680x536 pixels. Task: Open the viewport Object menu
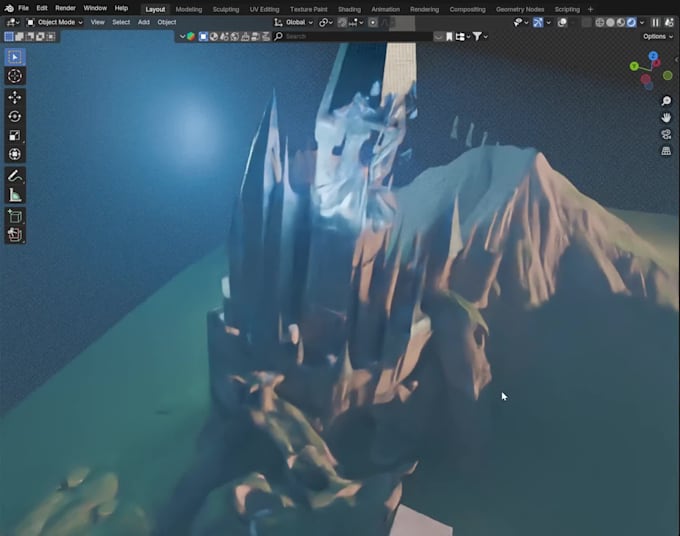[167, 22]
